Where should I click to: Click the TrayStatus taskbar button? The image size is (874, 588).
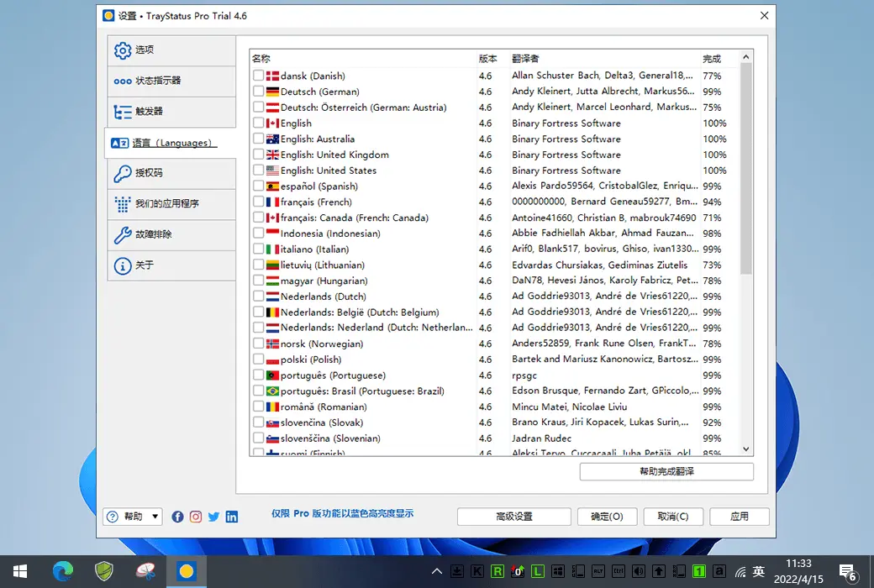tap(187, 571)
